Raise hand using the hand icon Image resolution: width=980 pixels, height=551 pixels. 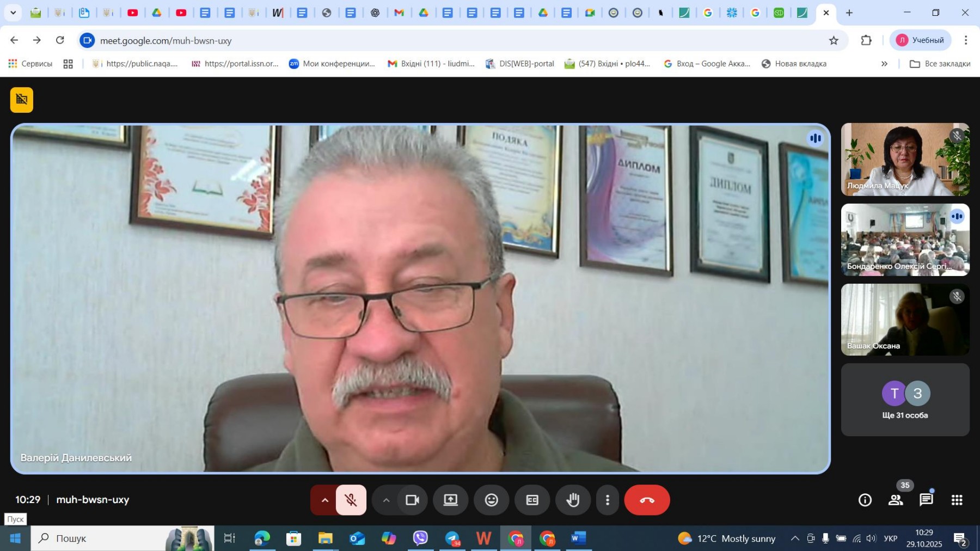(x=573, y=500)
